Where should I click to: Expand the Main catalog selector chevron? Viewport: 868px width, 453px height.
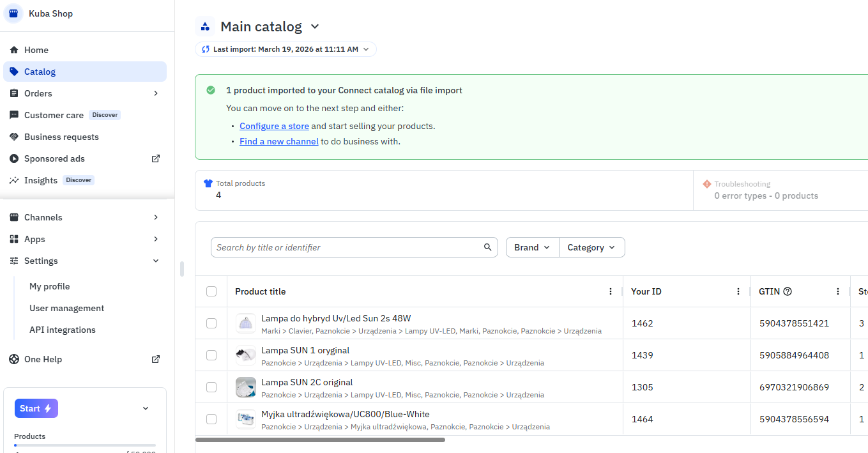click(314, 27)
